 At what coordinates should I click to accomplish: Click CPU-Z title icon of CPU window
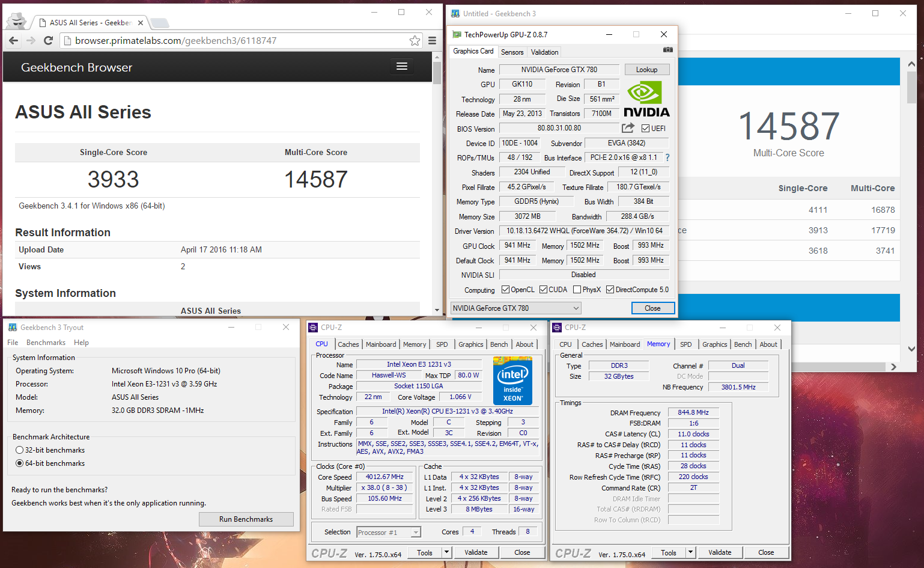313,328
